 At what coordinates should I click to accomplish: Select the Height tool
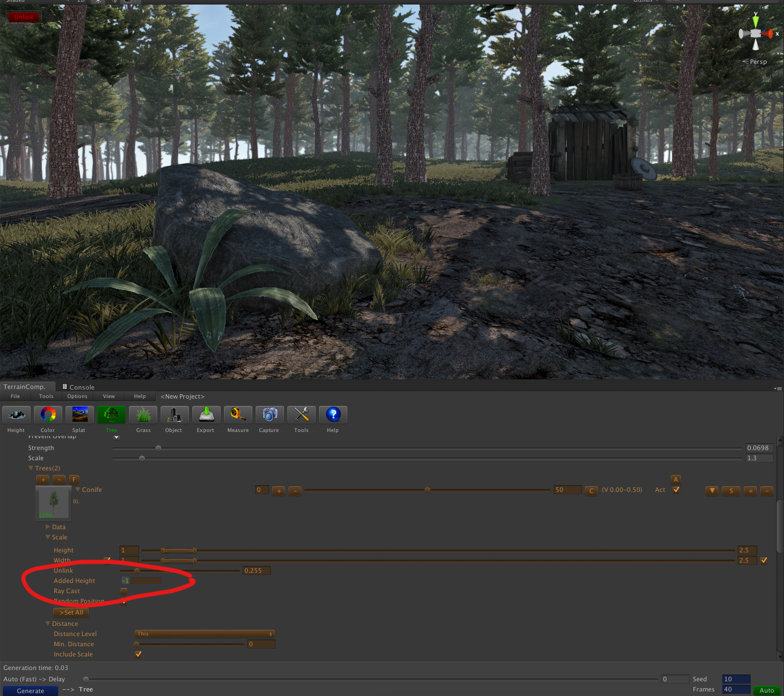click(16, 418)
